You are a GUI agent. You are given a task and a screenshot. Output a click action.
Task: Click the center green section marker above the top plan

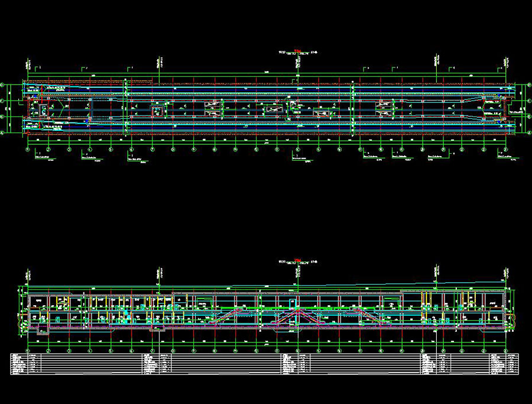pyautogui.click(x=297, y=63)
